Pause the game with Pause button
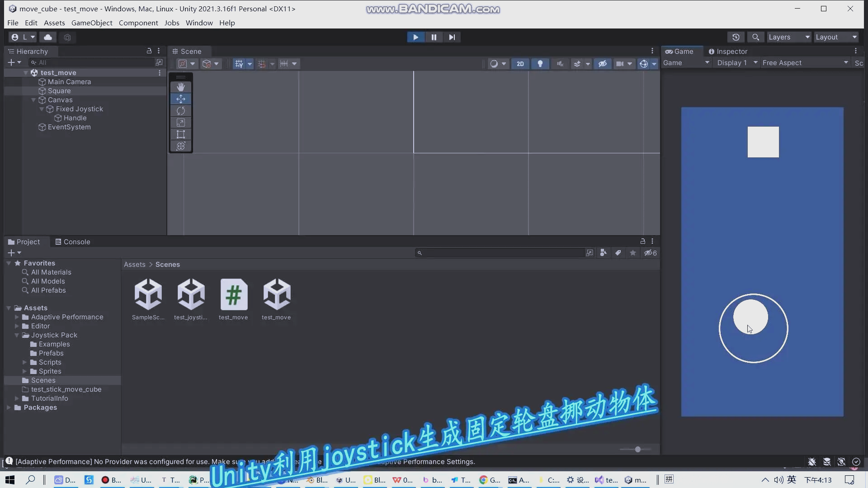The image size is (868, 488). [434, 37]
